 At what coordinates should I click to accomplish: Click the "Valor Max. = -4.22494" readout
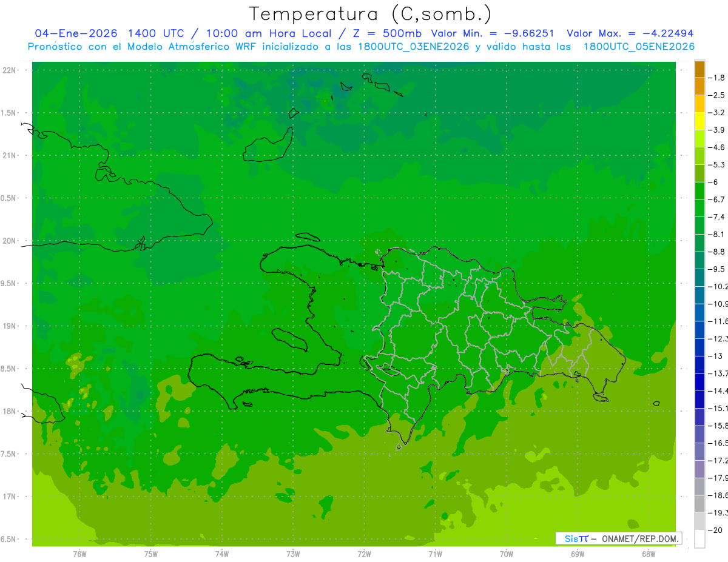[630, 33]
